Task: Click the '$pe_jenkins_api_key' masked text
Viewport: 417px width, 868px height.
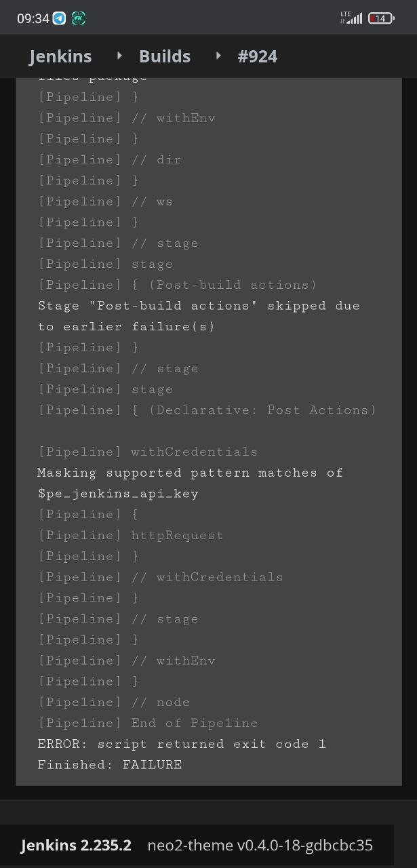Action: pos(118,494)
